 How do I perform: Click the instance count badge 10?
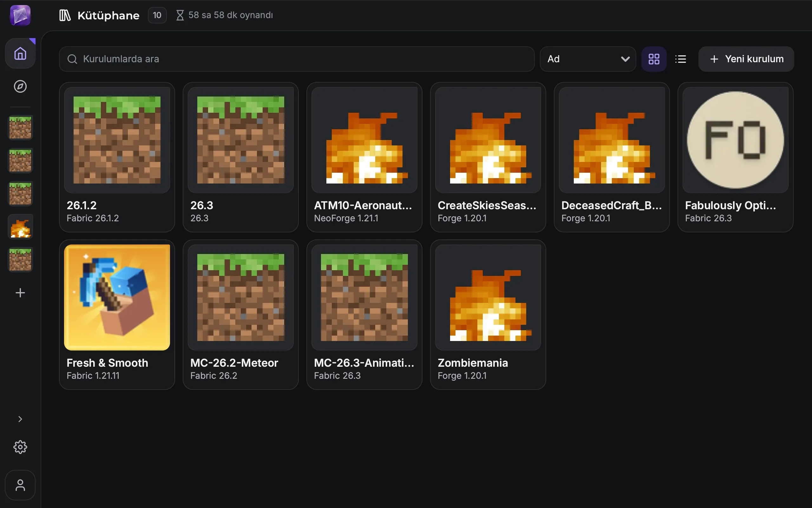click(x=157, y=15)
